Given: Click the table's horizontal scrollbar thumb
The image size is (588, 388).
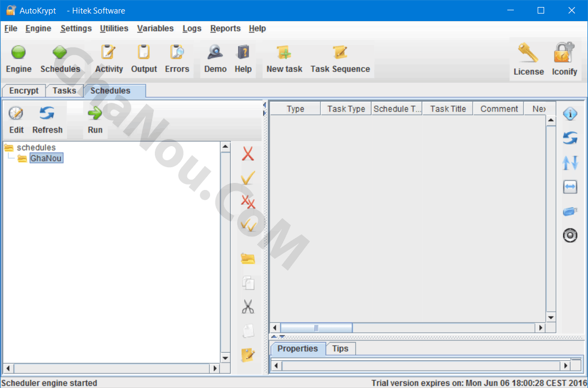Looking at the screenshot, I should (317, 328).
